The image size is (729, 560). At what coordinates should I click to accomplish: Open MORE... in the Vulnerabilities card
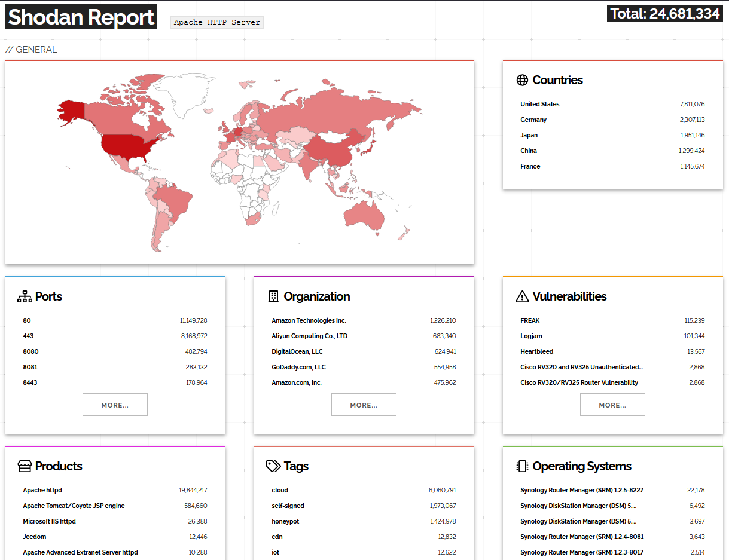pos(612,405)
